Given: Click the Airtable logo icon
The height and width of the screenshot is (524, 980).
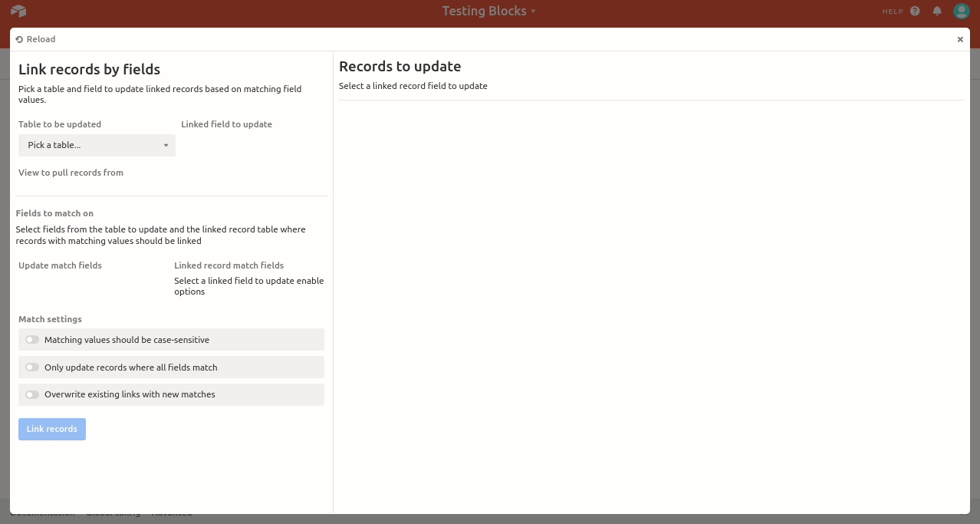Looking at the screenshot, I should pyautogui.click(x=18, y=11).
